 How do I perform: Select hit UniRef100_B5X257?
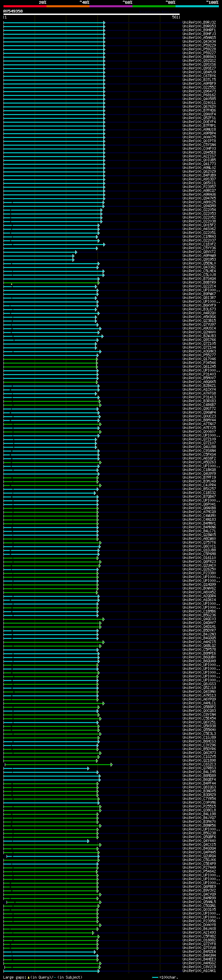[x=199, y=489]
